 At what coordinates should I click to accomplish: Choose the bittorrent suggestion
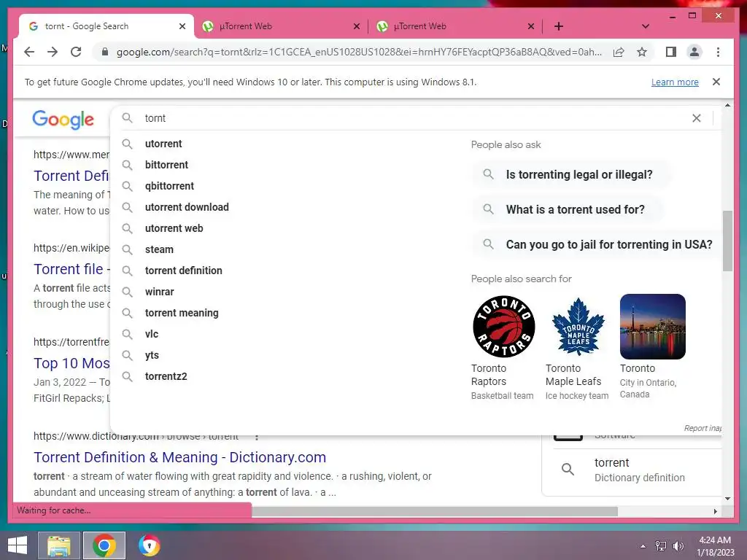click(x=166, y=165)
